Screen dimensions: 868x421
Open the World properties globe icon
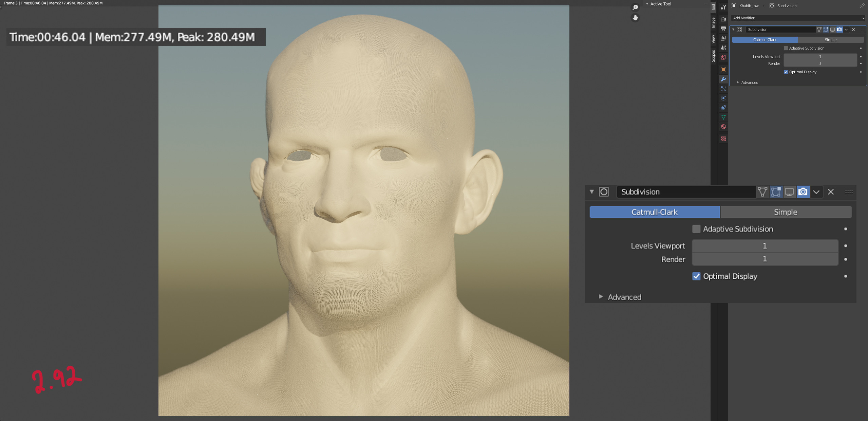(723, 57)
